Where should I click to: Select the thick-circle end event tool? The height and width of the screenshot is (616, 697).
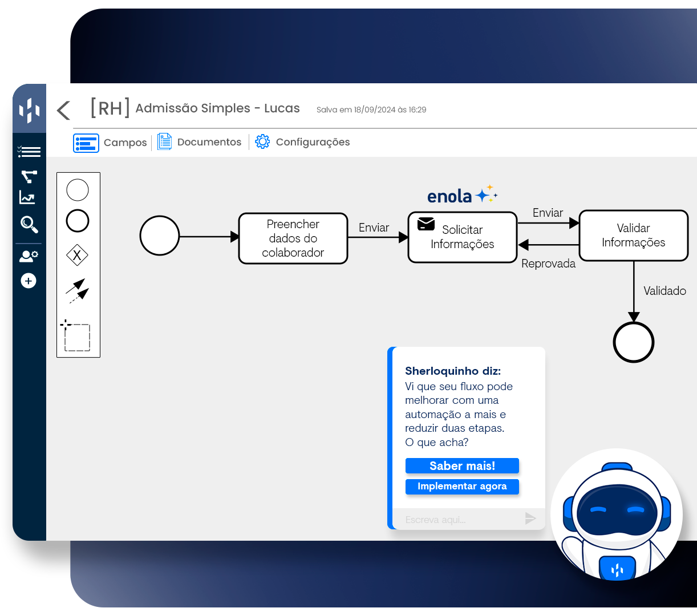78,221
